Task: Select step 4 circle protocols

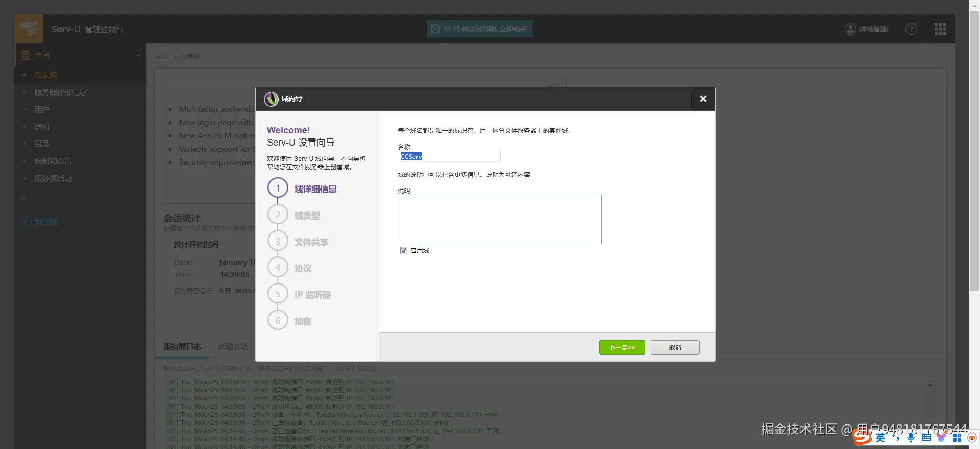Action: pyautogui.click(x=278, y=268)
